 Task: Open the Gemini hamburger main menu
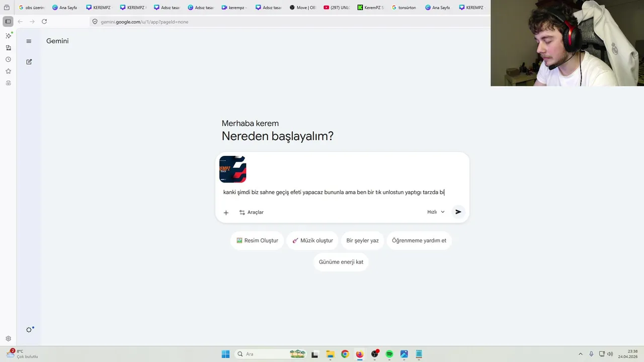pyautogui.click(x=29, y=41)
